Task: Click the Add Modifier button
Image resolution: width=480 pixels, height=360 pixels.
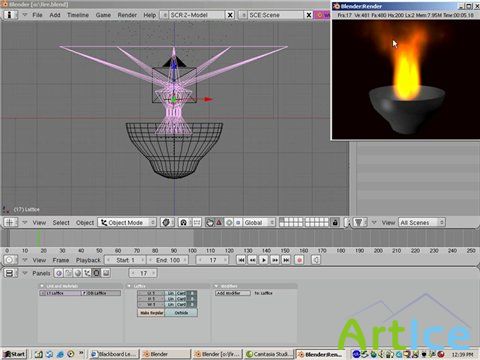Action: (233, 293)
